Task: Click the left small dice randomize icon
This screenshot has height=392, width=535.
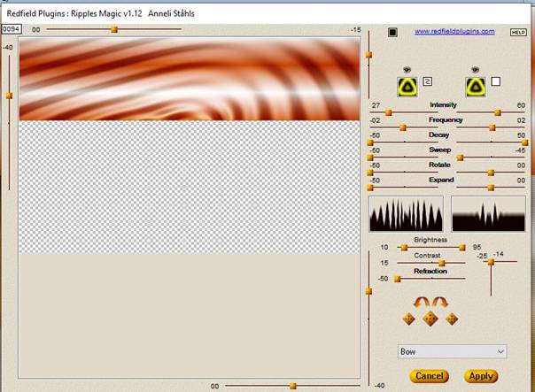Action: 408,319
